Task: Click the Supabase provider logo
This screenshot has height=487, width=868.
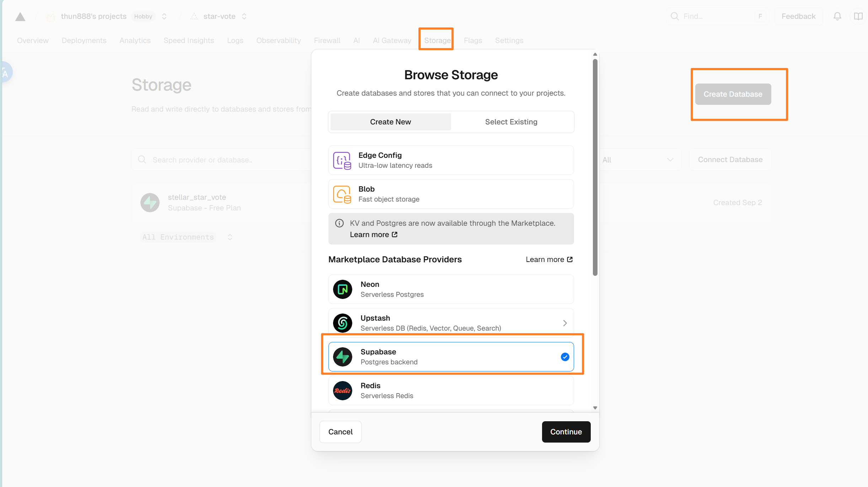Action: point(342,357)
